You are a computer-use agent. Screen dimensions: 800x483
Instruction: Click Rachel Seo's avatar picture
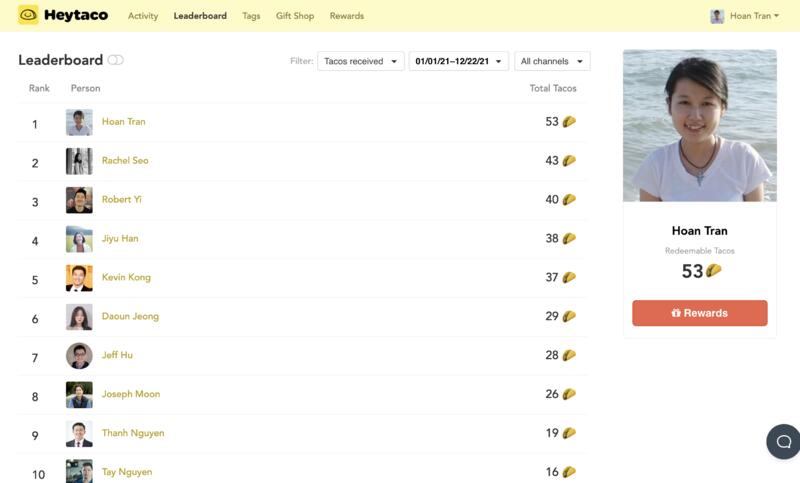(x=79, y=161)
